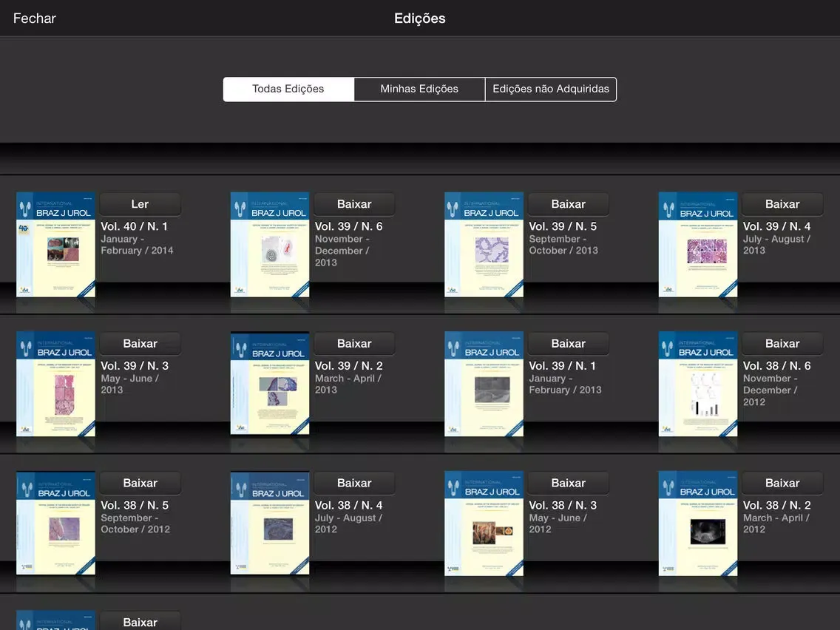Screen dimensions: 840x630
Task: Tap Baixar for Vol. 39 / N. 1
Action: [x=569, y=343]
